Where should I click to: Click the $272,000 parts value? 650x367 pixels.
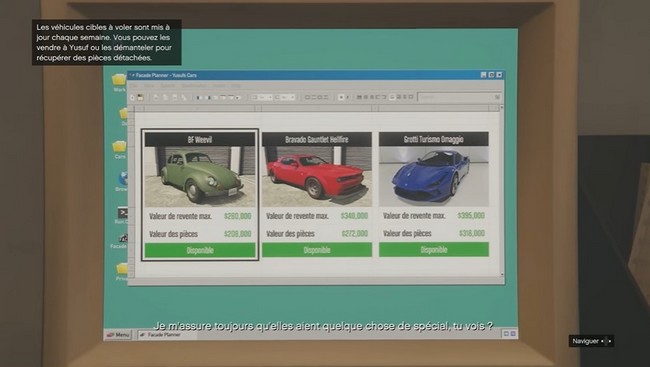355,233
